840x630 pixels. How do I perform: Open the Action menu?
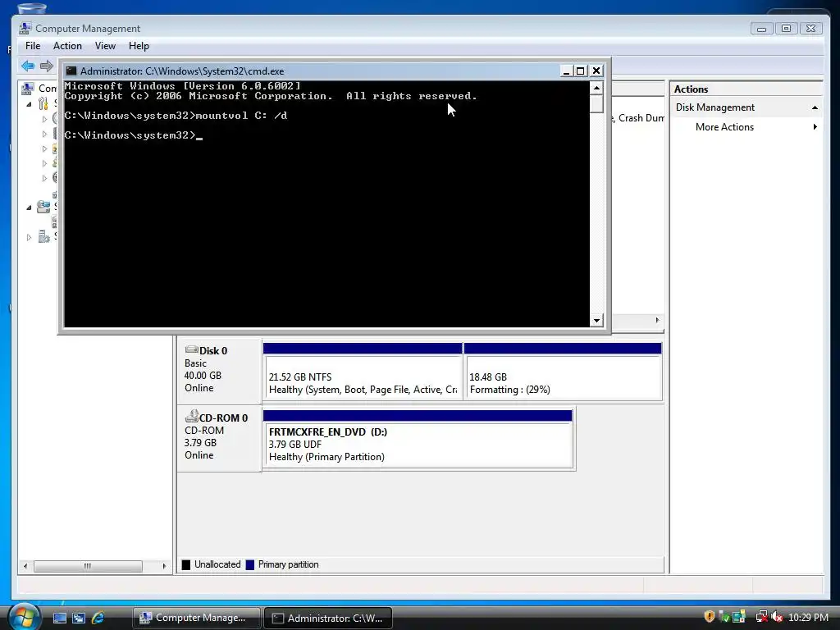pyautogui.click(x=67, y=46)
